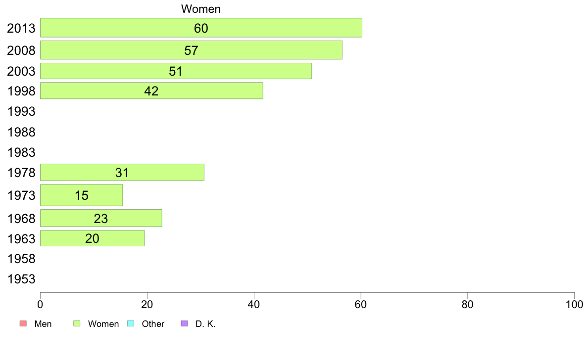Select the 1978 bar showing 31
The width and height of the screenshot is (588, 364).
coord(122,173)
